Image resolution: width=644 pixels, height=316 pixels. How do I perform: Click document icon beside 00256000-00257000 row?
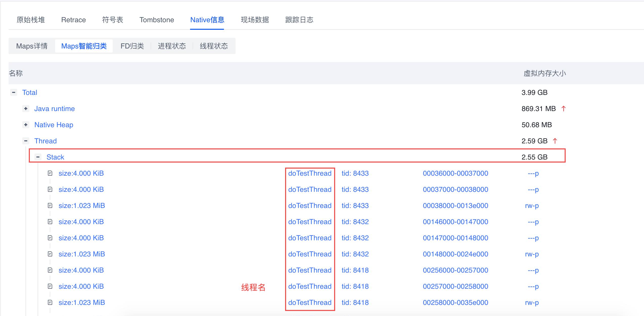point(50,270)
